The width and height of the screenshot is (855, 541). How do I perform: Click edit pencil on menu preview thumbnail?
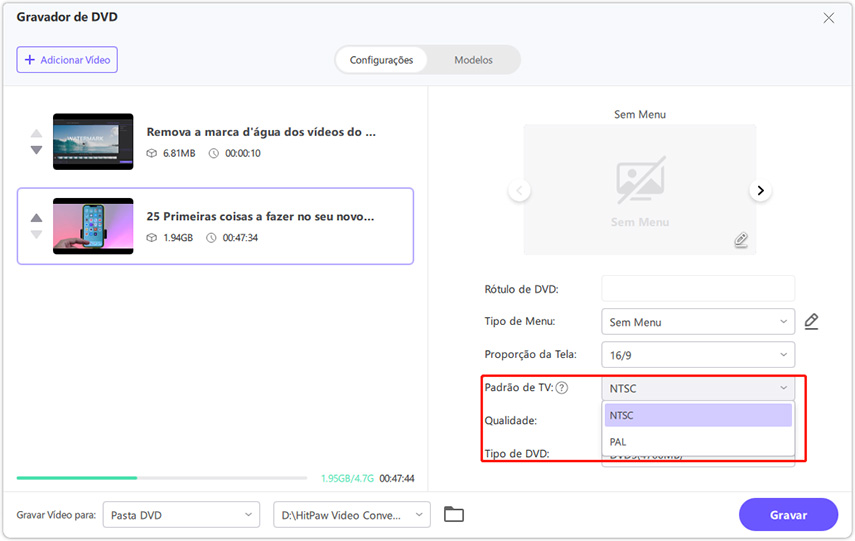coord(740,240)
